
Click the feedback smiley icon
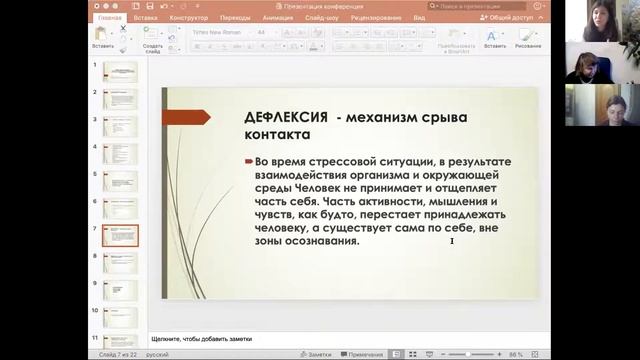click(538, 6)
